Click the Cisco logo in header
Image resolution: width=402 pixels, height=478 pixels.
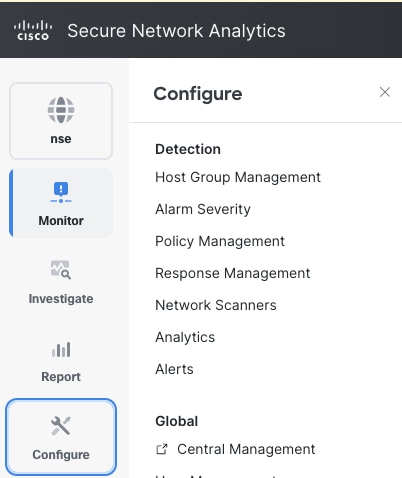point(33,31)
